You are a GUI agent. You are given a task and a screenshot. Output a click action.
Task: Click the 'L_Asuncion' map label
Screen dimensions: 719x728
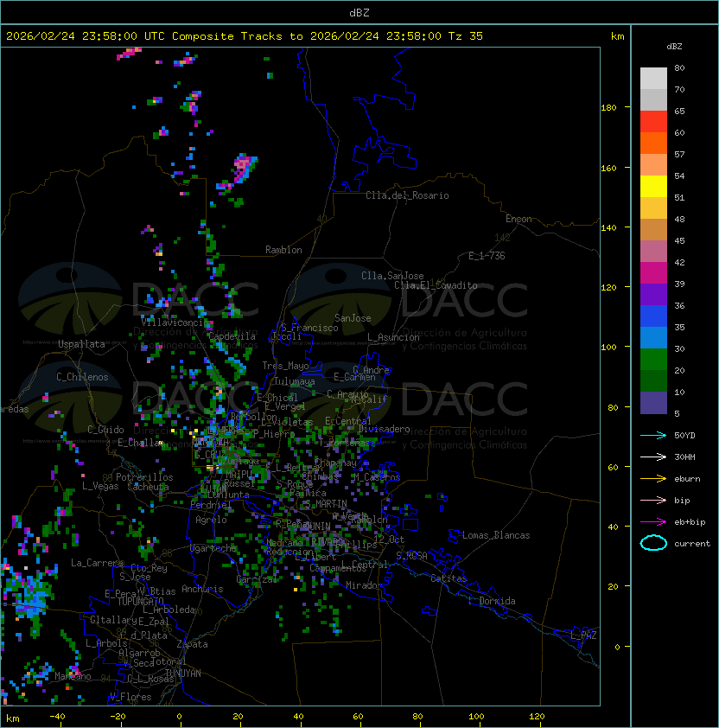(x=393, y=337)
